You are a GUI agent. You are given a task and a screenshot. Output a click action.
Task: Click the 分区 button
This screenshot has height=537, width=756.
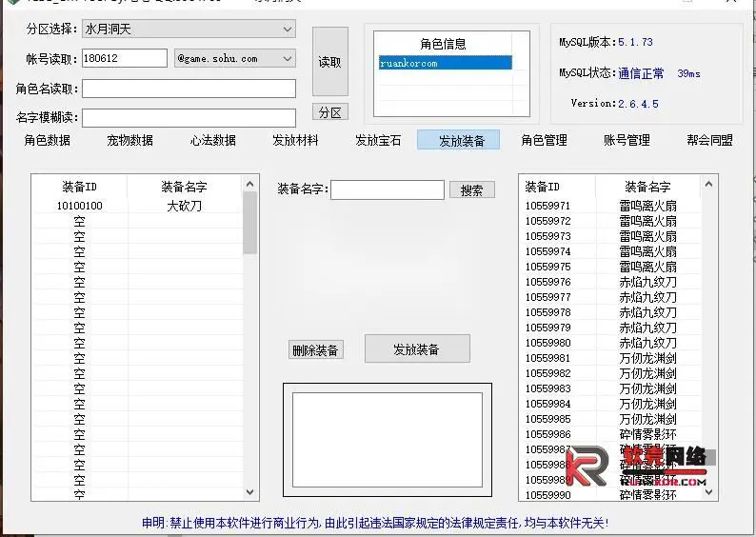pos(330,112)
